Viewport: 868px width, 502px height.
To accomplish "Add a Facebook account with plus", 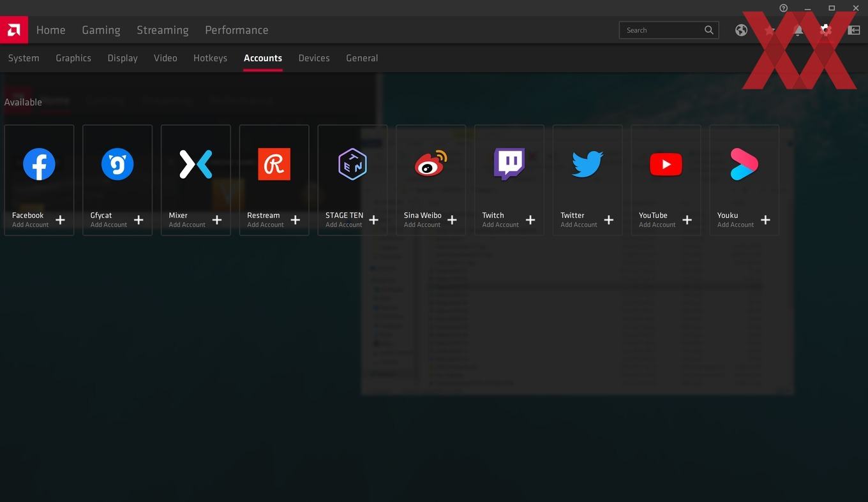I will click(x=60, y=220).
